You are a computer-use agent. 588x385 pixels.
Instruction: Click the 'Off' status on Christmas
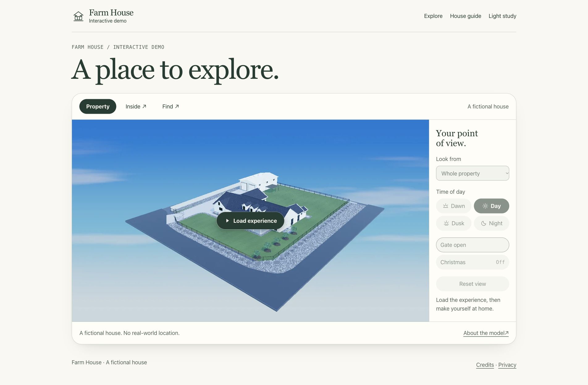[500, 262]
